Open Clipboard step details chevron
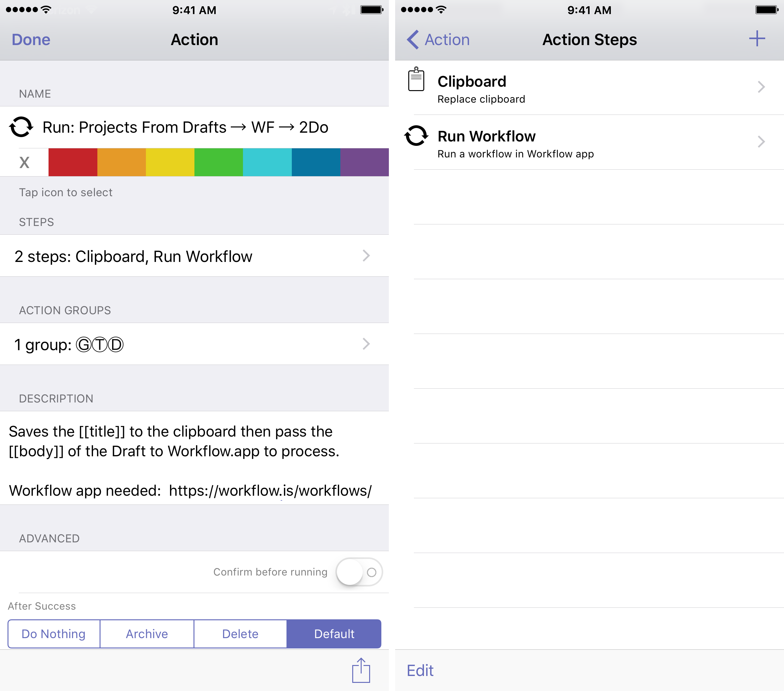 tap(761, 87)
